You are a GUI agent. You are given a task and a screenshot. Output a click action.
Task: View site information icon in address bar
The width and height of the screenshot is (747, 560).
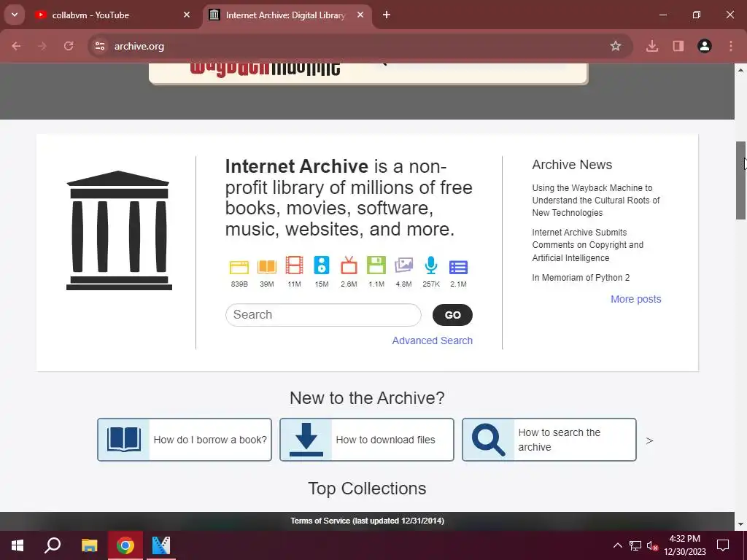(99, 46)
